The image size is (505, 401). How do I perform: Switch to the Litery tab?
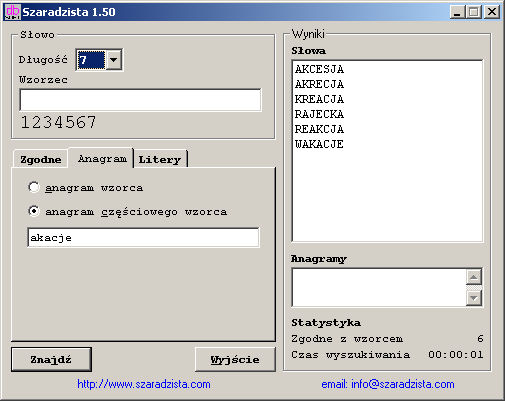[x=160, y=159]
